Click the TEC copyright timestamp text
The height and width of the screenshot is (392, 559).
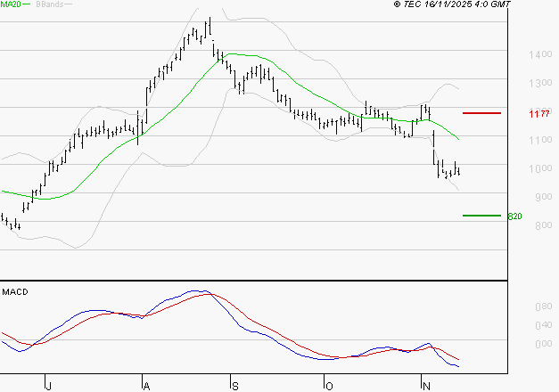coord(452,4)
